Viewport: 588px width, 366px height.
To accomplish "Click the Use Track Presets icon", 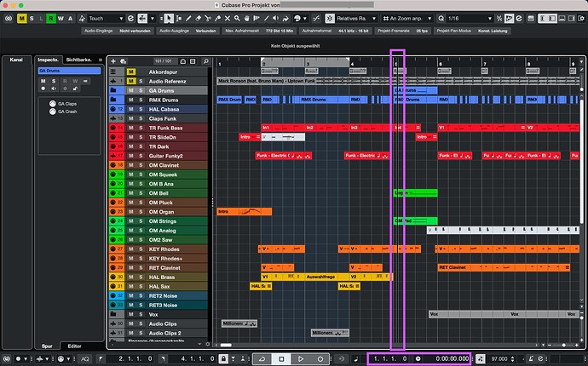I will click(123, 61).
